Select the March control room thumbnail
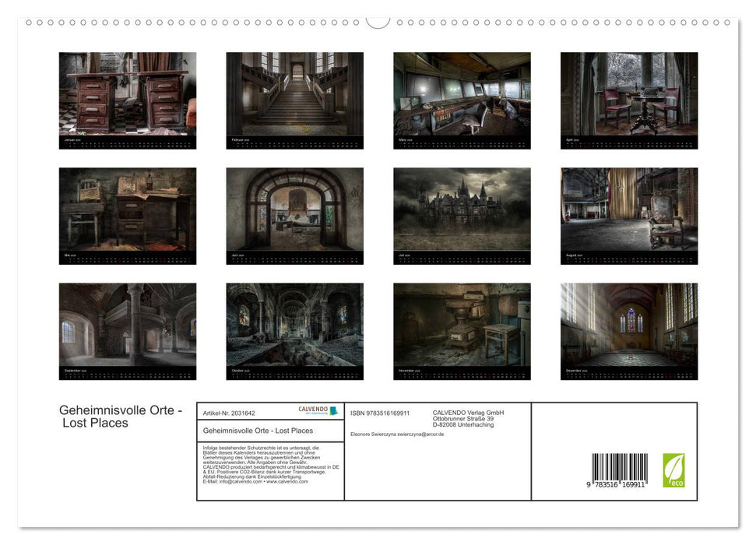Screen dimensions: 756x545 [462, 94]
